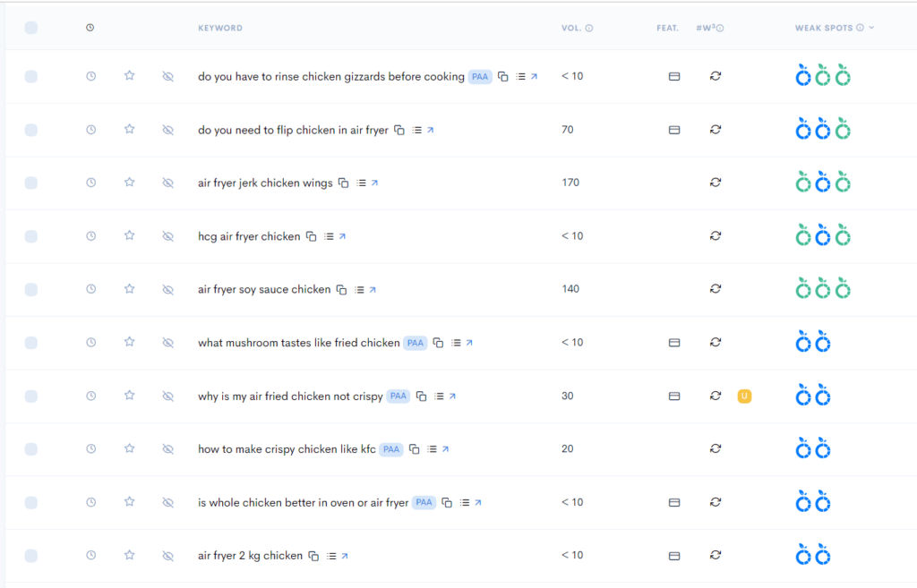
Task: Hide the keyword what mushroom tastes like fried chicken
Action: pos(168,342)
